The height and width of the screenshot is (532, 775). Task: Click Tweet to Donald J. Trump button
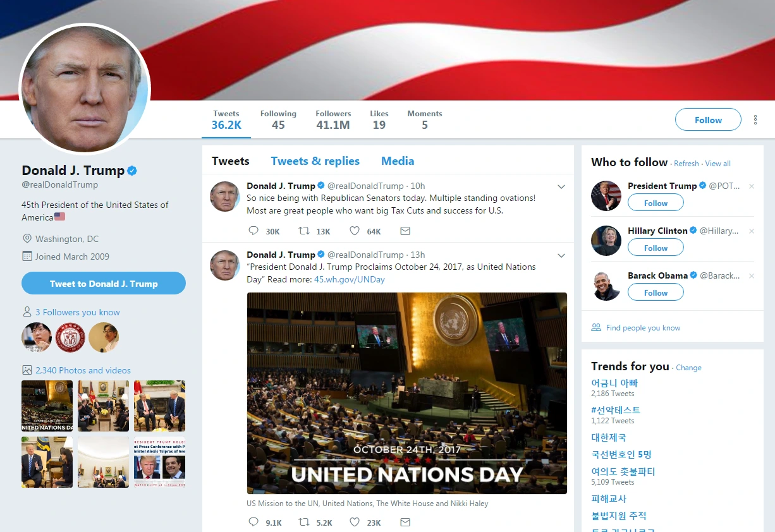104,283
